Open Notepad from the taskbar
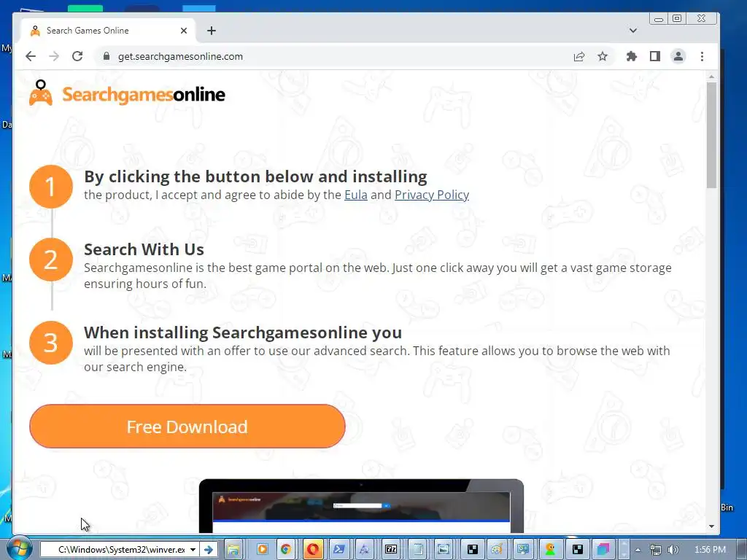 (418, 550)
